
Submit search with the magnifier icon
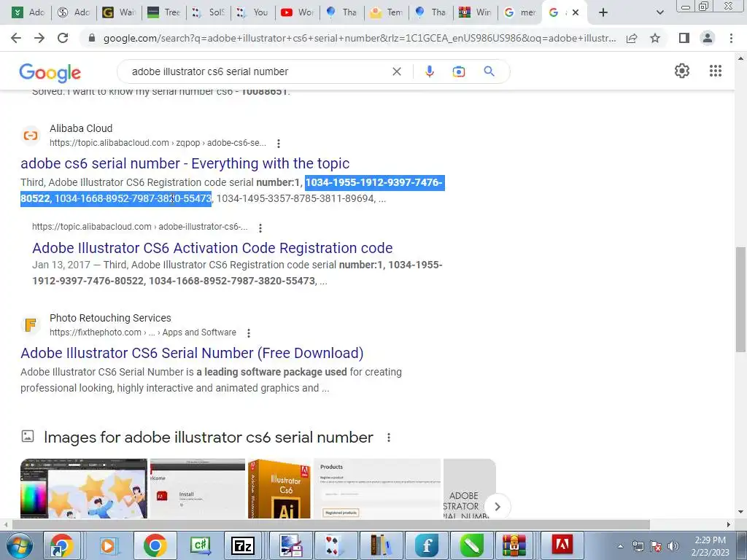pyautogui.click(x=489, y=71)
